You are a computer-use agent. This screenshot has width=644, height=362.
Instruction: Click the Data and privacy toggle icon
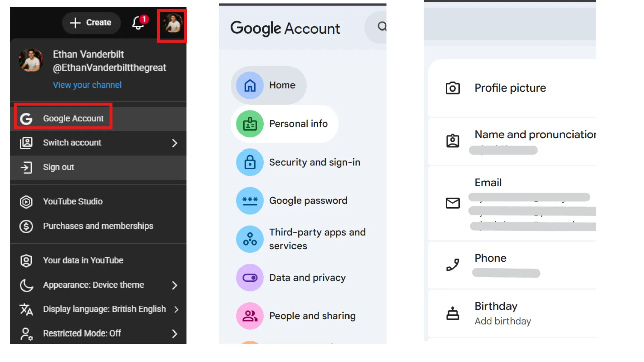250,278
